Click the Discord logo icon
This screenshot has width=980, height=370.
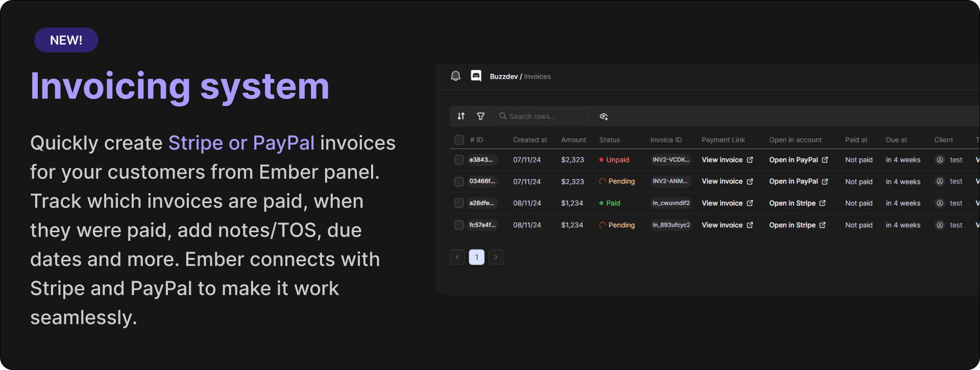tap(476, 76)
